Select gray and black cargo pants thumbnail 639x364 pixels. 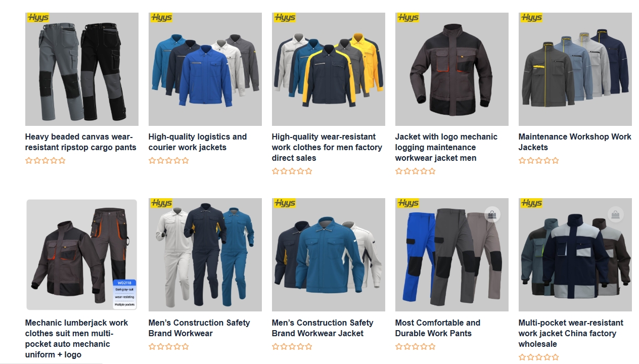82,69
